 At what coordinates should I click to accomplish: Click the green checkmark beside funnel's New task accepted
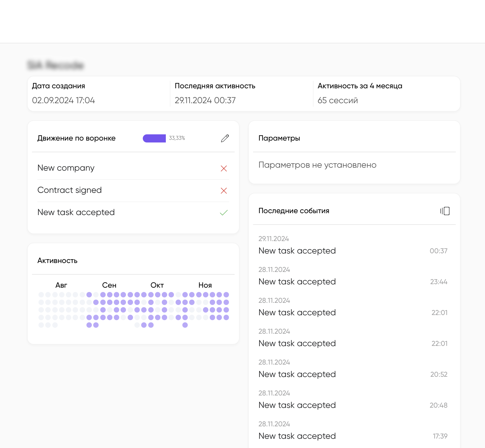[x=224, y=213]
